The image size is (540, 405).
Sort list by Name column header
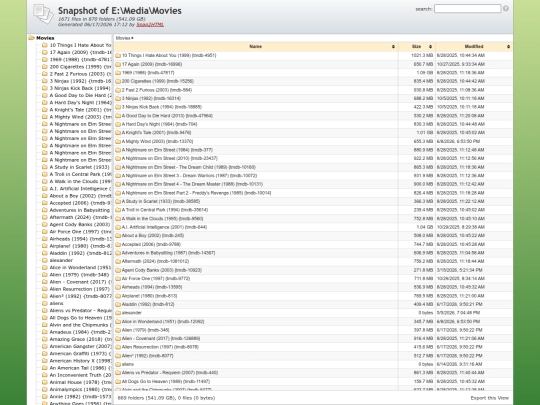[x=256, y=46]
